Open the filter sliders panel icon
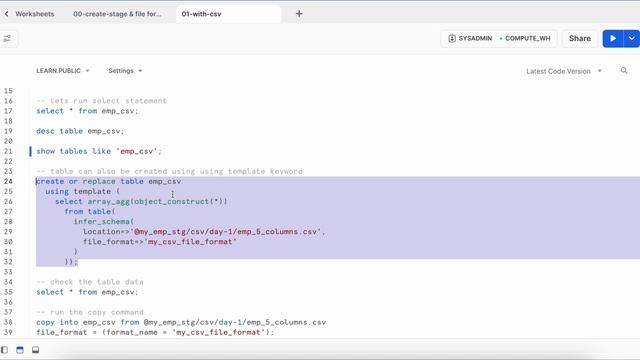Viewport: 640px width, 360px height. [7, 38]
